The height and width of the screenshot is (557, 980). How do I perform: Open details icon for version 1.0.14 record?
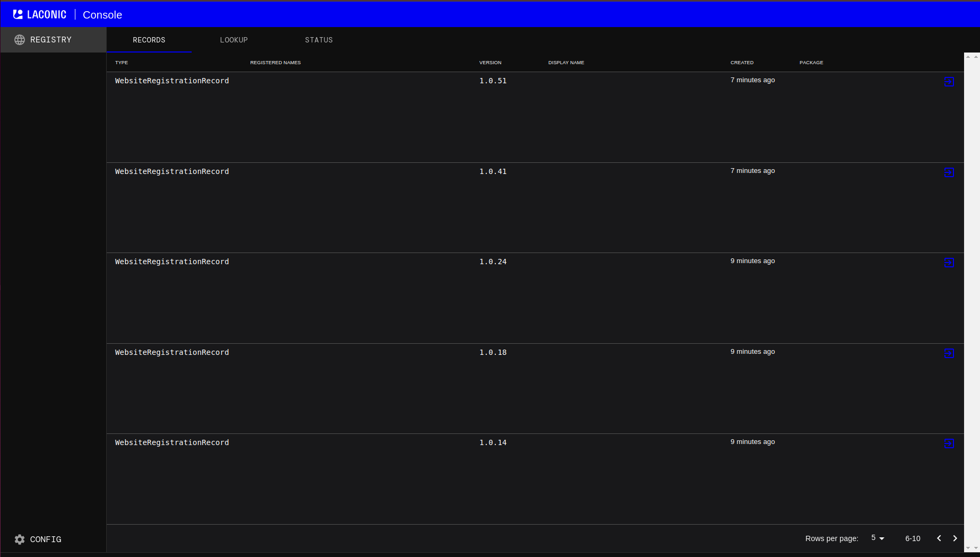click(x=949, y=443)
